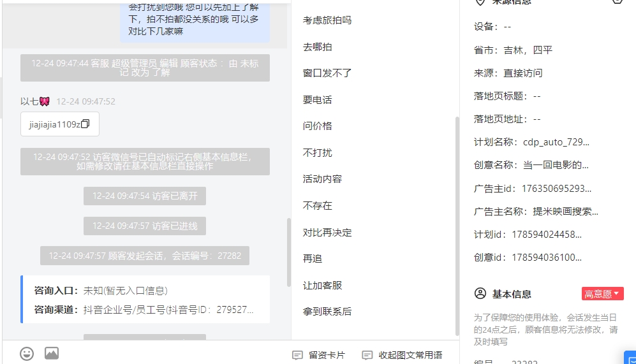Click the 创意id value
The image size is (636, 364).
click(547, 258)
